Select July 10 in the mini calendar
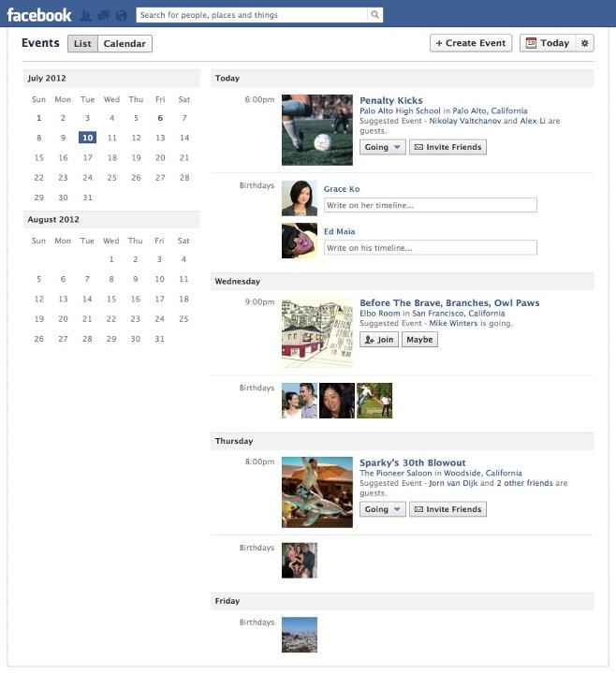The height and width of the screenshot is (674, 616). 87,138
